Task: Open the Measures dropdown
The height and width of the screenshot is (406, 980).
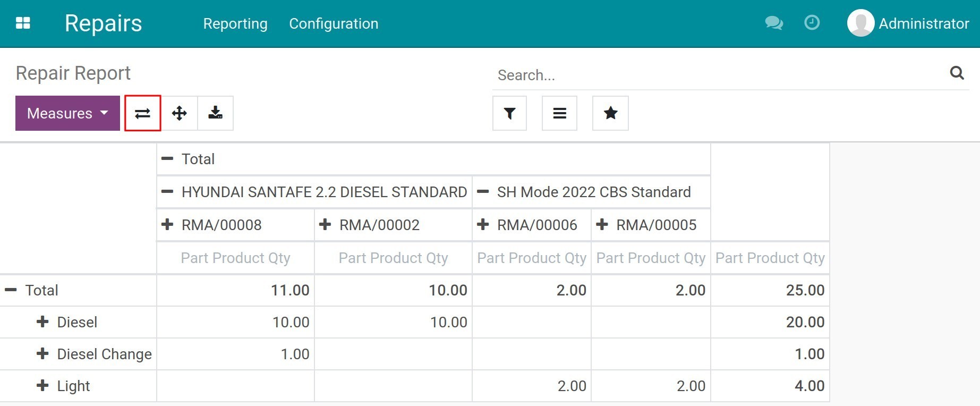Action: point(67,113)
